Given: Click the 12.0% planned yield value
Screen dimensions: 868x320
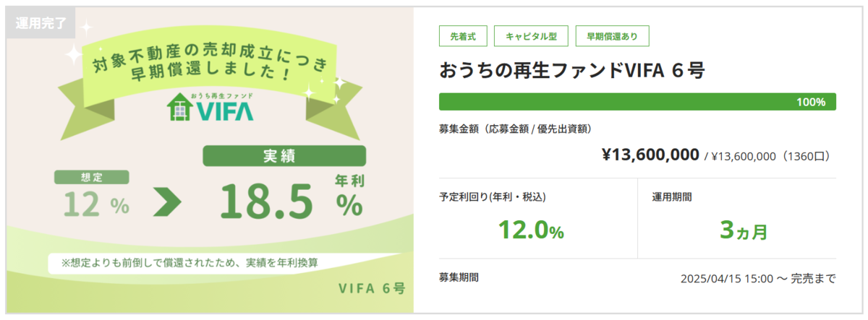Looking at the screenshot, I should (531, 230).
